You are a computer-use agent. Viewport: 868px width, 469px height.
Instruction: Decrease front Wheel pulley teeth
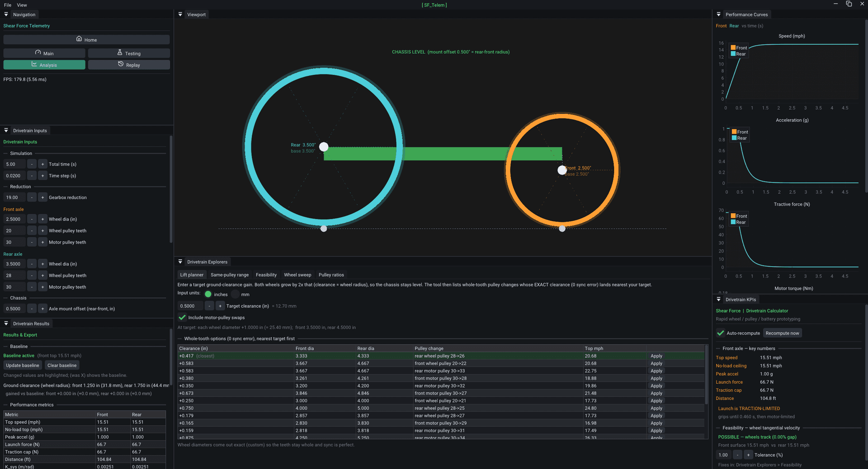click(x=32, y=231)
